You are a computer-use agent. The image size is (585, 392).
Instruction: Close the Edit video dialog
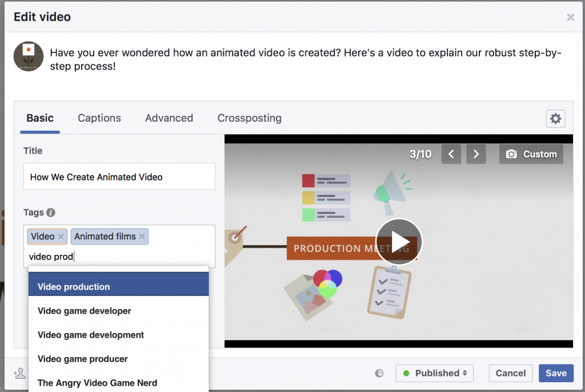[x=570, y=17]
